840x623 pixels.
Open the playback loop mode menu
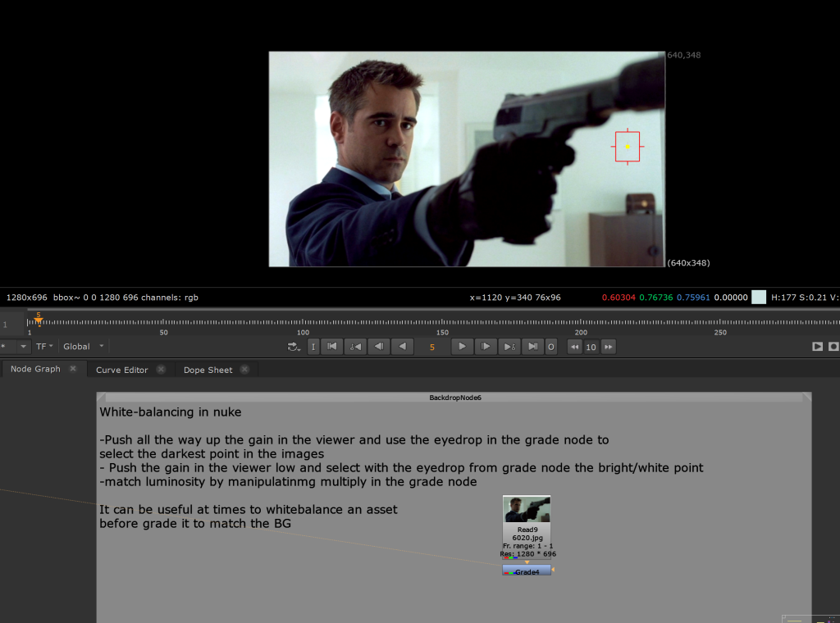click(294, 347)
